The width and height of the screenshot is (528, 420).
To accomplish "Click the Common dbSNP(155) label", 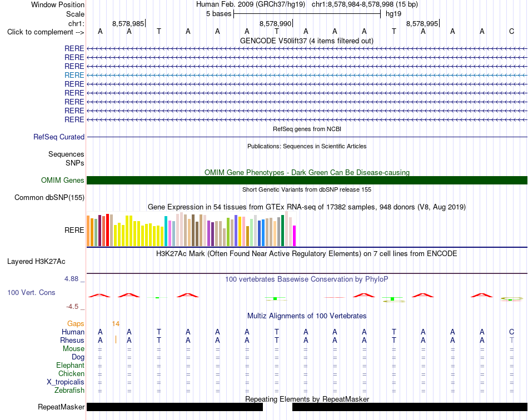I will [x=49, y=198].
